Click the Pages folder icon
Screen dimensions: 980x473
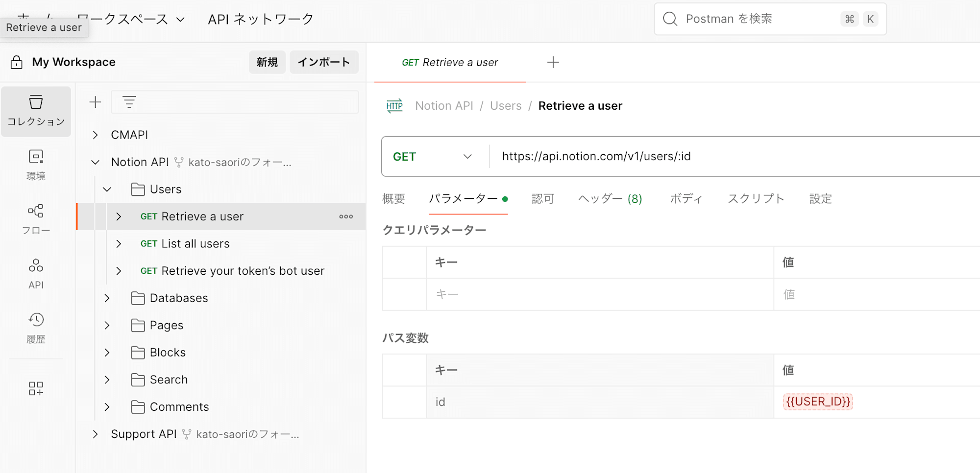[138, 326]
